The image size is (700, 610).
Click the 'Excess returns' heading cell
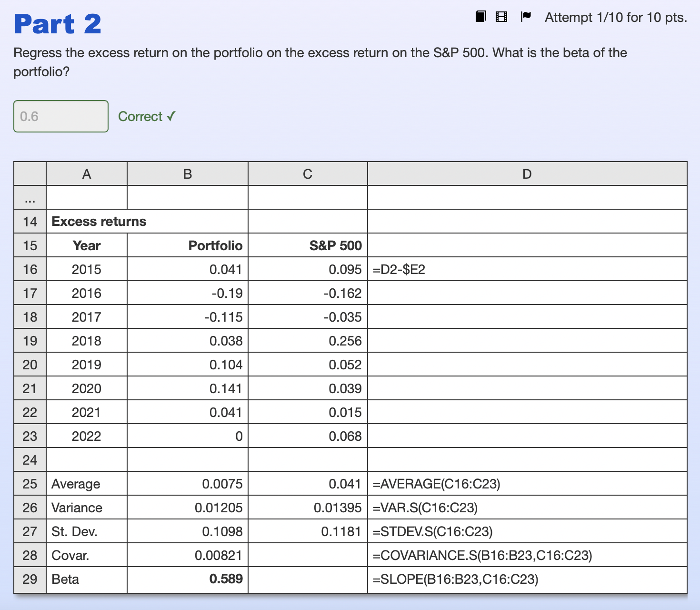point(147,222)
